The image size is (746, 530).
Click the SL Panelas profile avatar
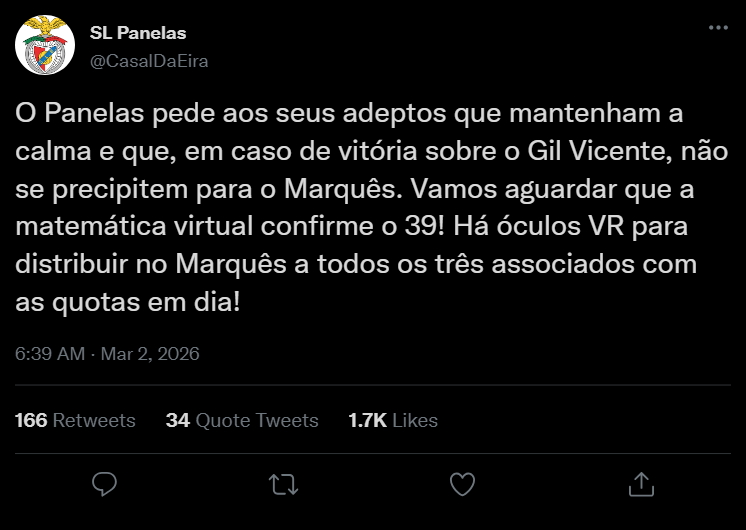(42, 44)
